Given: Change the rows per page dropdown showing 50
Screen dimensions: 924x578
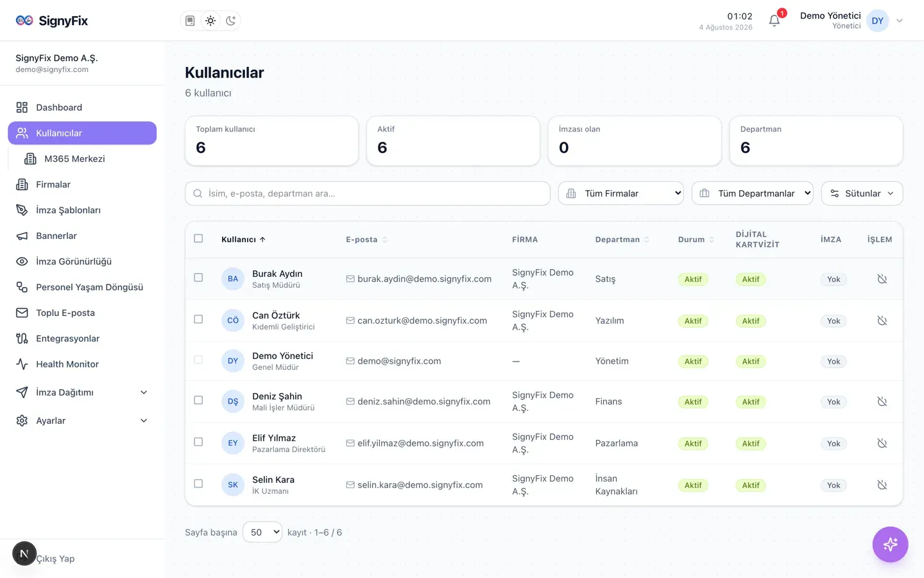Looking at the screenshot, I should click(262, 532).
